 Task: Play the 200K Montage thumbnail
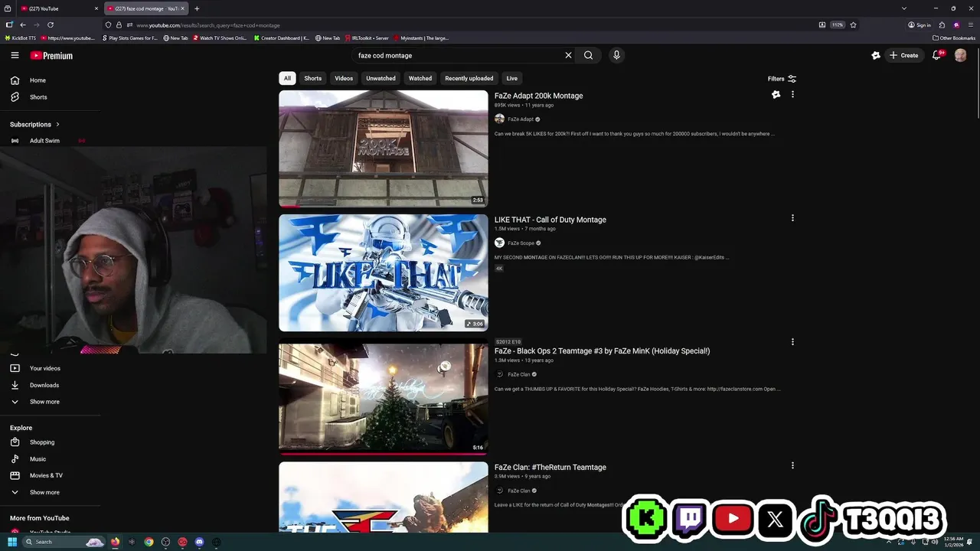click(x=383, y=148)
